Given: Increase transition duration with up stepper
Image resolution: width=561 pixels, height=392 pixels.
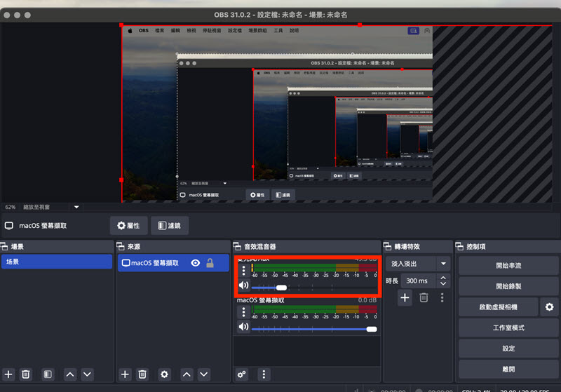Looking at the screenshot, I should (x=443, y=278).
